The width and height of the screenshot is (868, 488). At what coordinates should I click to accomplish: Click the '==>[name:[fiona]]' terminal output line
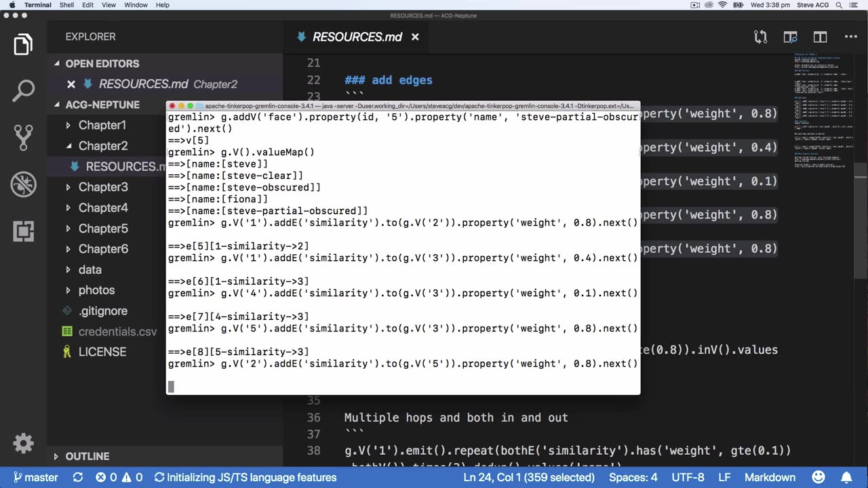218,199
